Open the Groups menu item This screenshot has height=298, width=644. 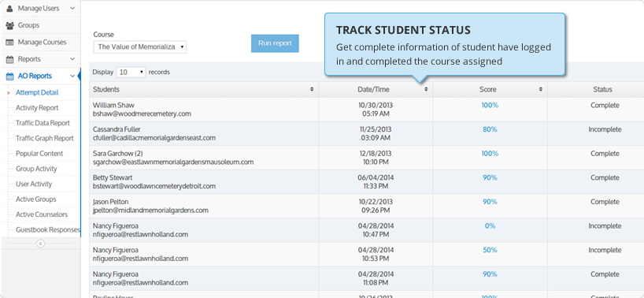tap(28, 25)
